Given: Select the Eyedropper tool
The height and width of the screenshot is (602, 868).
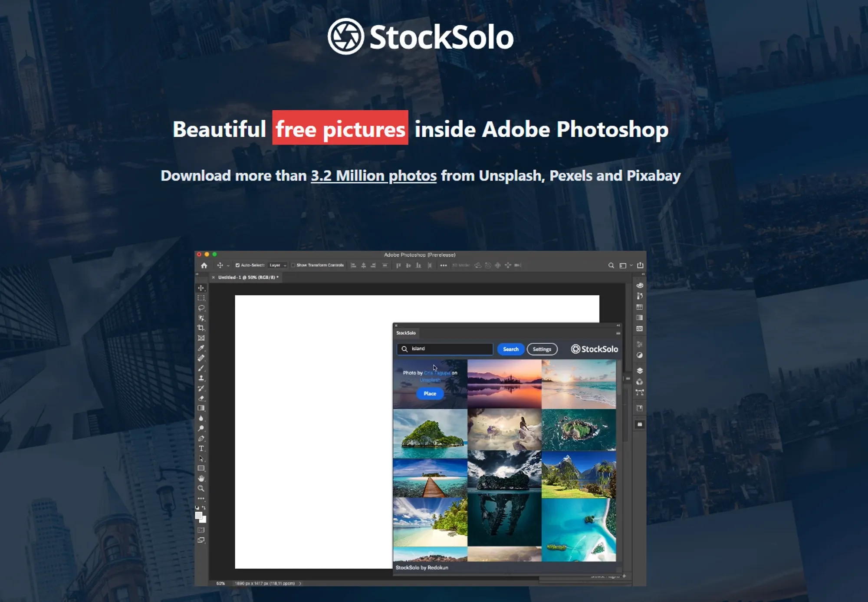Looking at the screenshot, I should [x=201, y=348].
